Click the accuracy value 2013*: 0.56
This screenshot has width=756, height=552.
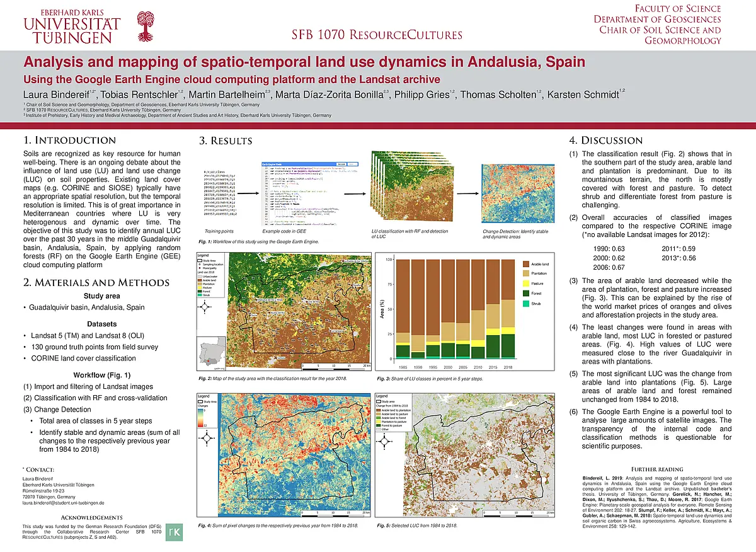click(x=680, y=258)
